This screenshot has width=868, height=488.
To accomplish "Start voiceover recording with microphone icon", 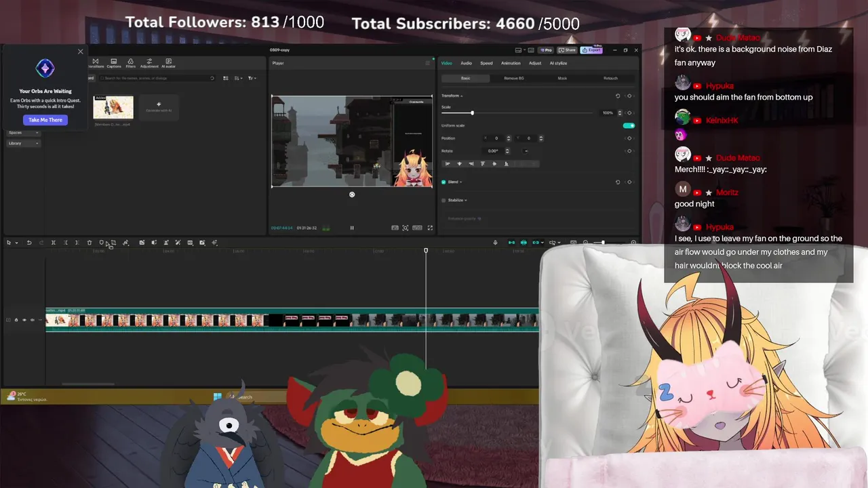I will click(495, 243).
